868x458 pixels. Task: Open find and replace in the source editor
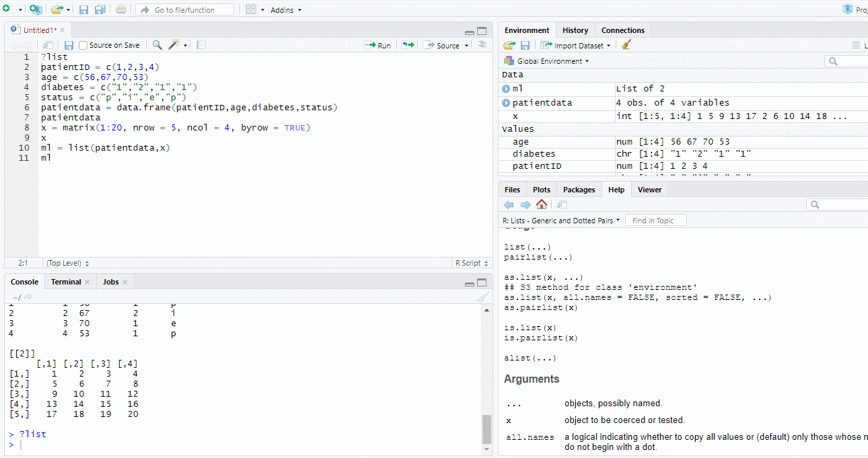click(x=156, y=44)
